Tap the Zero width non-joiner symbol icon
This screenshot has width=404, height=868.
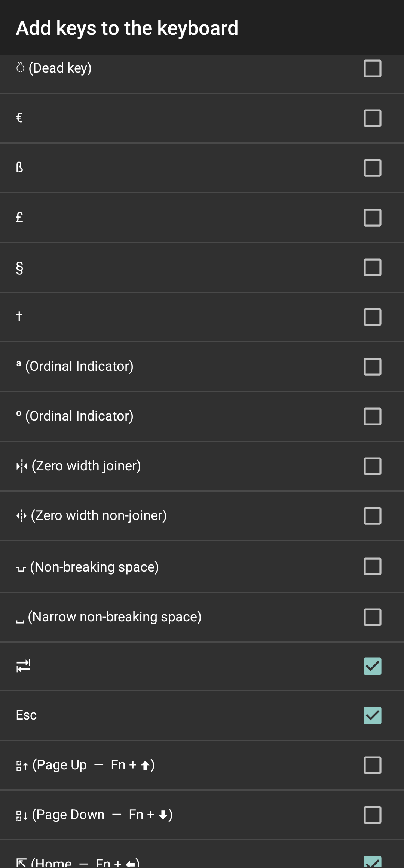click(x=21, y=516)
